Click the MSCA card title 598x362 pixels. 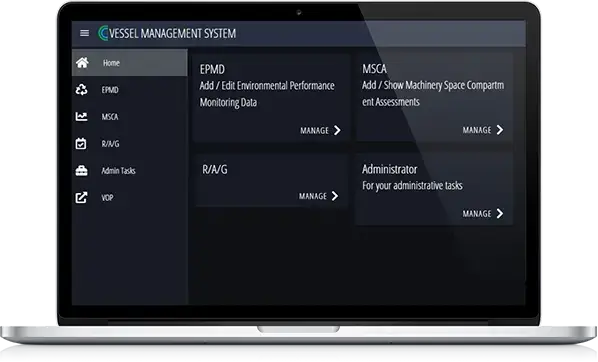pyautogui.click(x=375, y=69)
